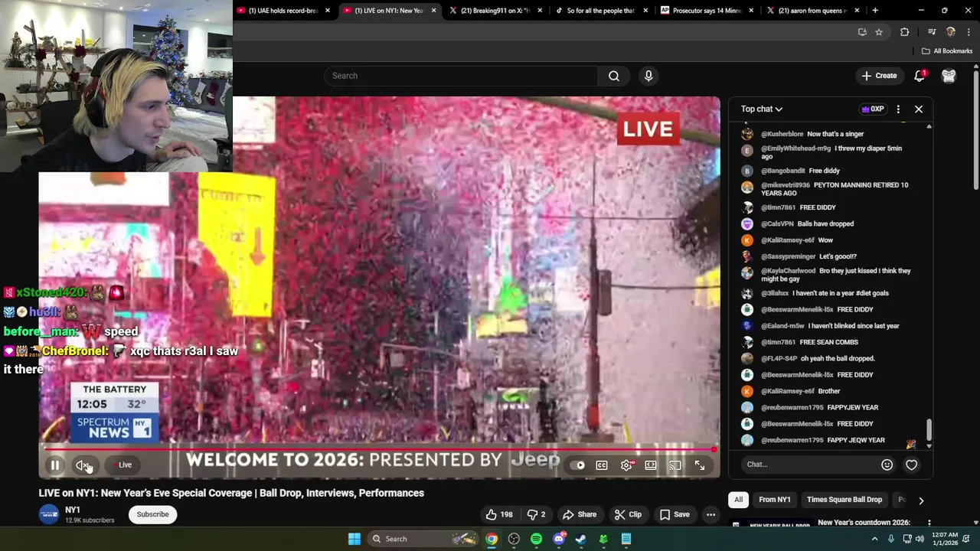Open Discord from the taskbar

559,539
